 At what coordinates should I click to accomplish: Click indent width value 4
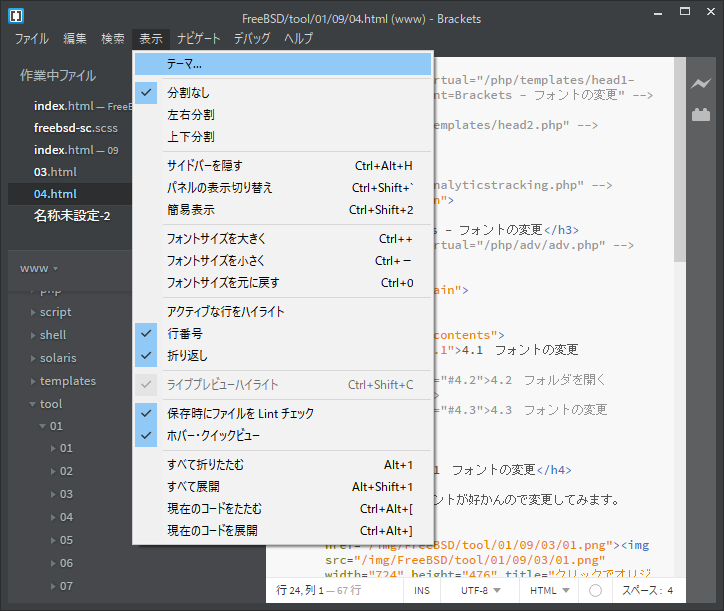point(670,590)
